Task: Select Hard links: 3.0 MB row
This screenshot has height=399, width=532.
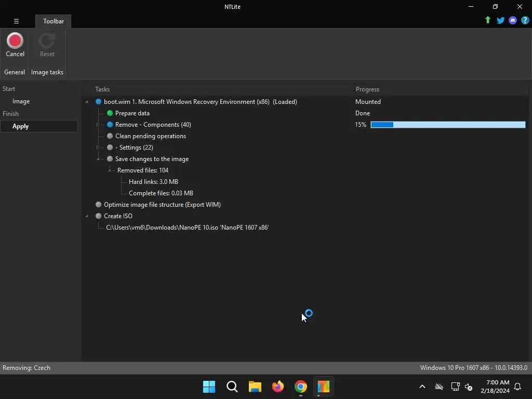Action: (x=153, y=182)
